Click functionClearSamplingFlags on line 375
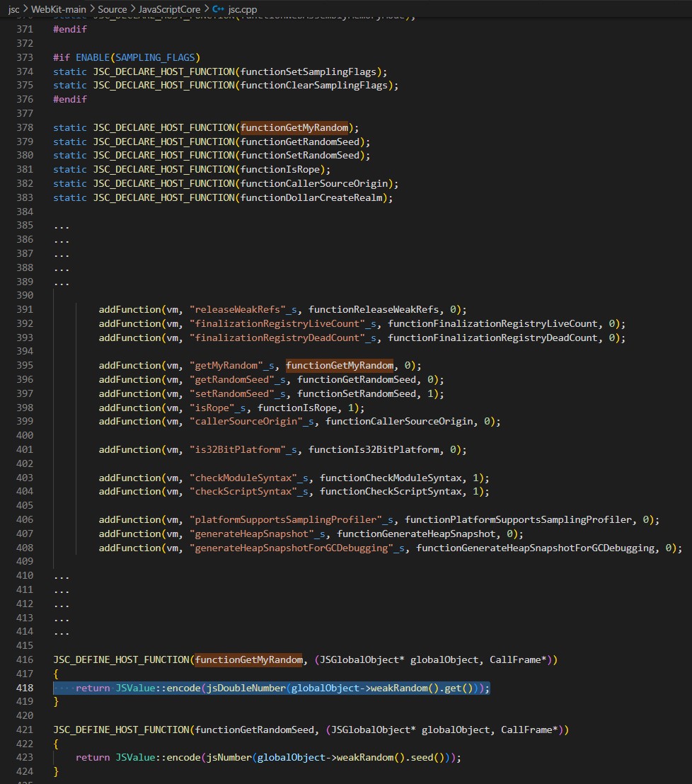This screenshot has width=692, height=784. [x=314, y=86]
